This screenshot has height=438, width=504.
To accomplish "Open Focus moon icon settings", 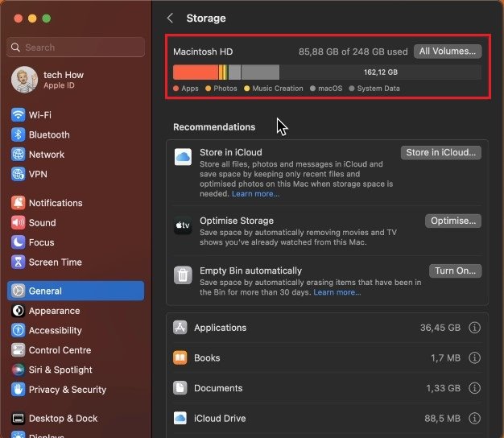I will 18,242.
